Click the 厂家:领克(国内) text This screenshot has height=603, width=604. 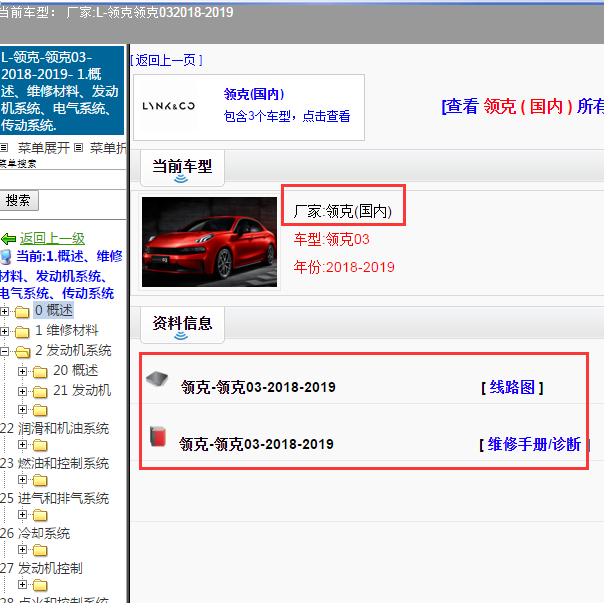[x=342, y=212]
